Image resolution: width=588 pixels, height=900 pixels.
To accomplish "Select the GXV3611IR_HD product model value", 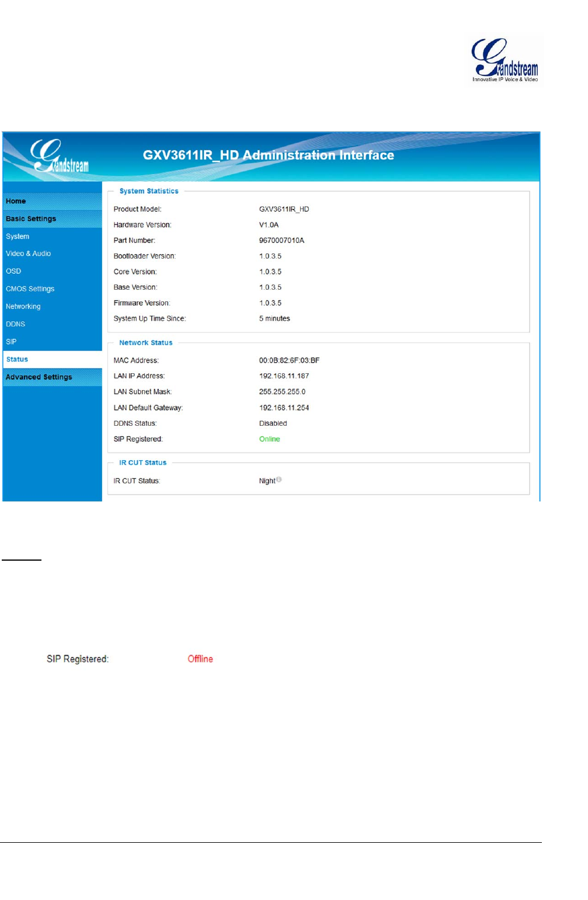I will 284,209.
